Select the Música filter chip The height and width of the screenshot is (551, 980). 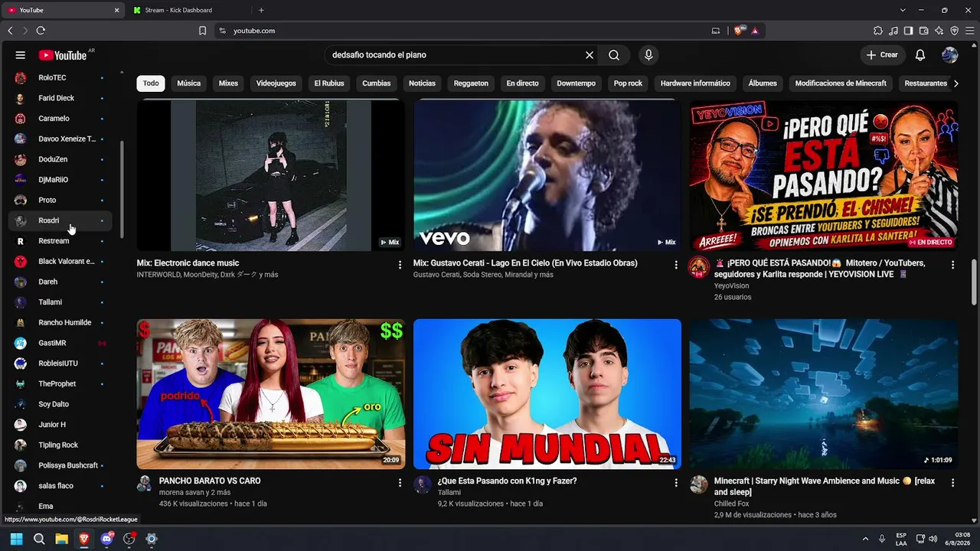click(189, 83)
